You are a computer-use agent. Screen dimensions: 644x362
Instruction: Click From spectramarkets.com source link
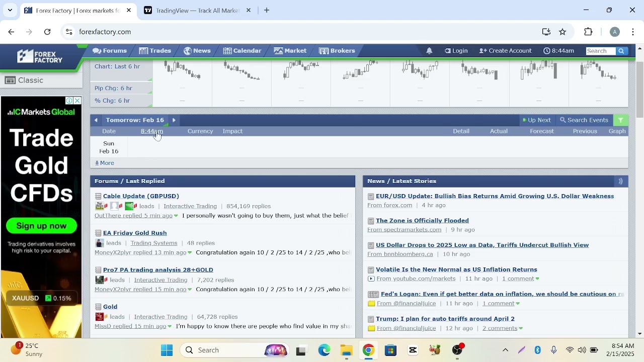(404, 230)
